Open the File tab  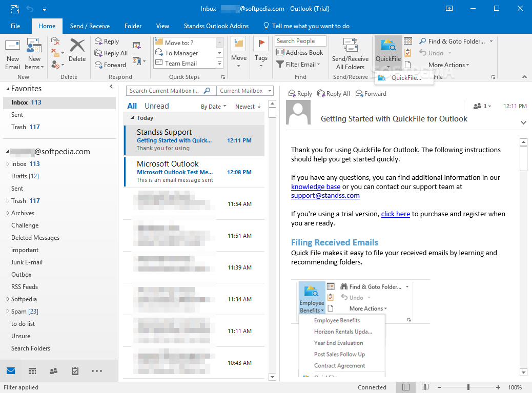pyautogui.click(x=15, y=26)
